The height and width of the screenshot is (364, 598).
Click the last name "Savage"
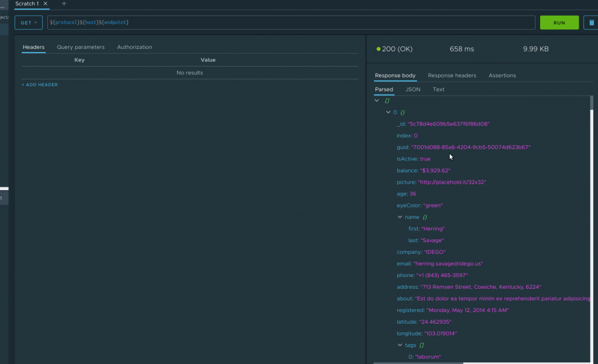[x=432, y=240]
